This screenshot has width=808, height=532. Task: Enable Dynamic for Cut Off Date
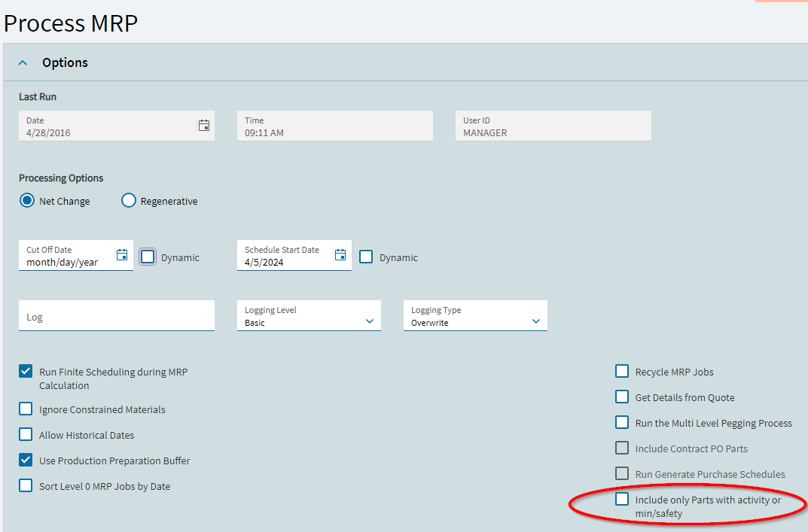(148, 257)
